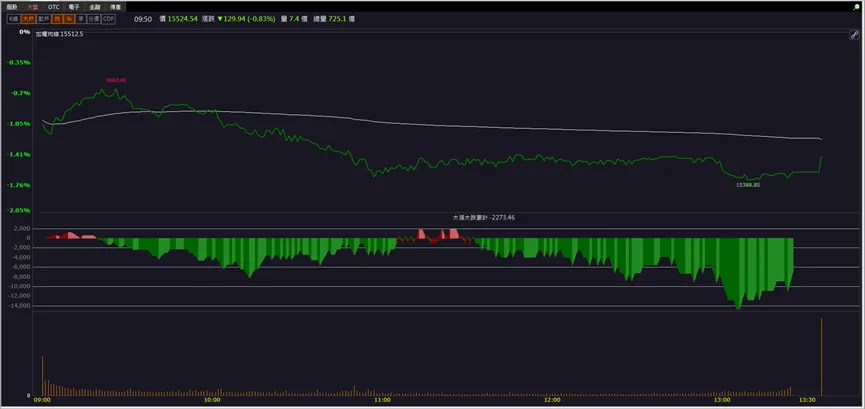Toggle the 分價 price distribution button

pos(94,19)
